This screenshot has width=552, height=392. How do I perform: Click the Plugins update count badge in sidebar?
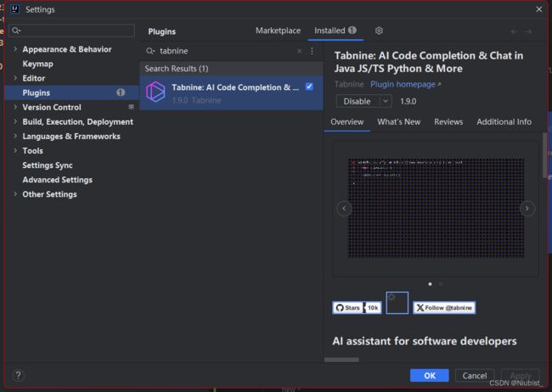coord(121,92)
